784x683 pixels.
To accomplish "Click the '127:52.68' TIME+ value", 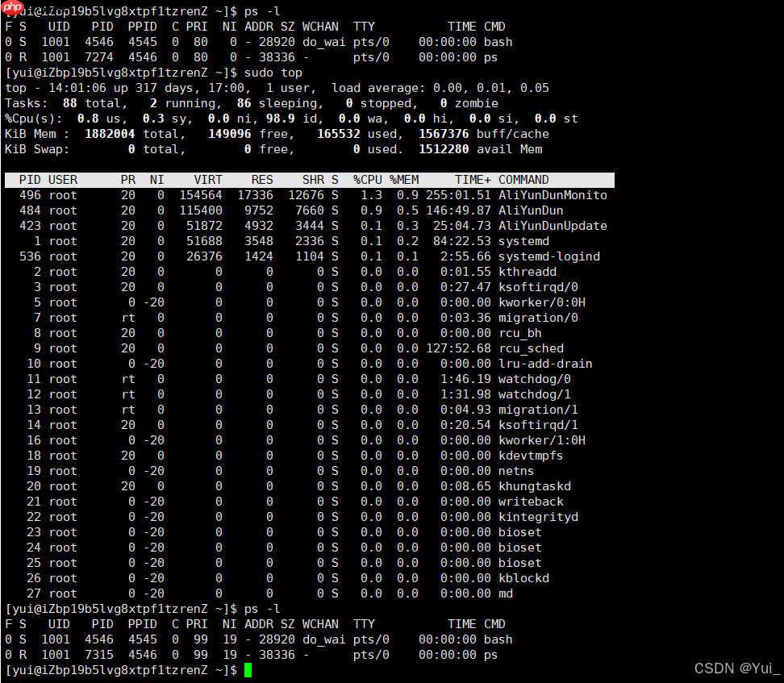I will (x=458, y=348).
